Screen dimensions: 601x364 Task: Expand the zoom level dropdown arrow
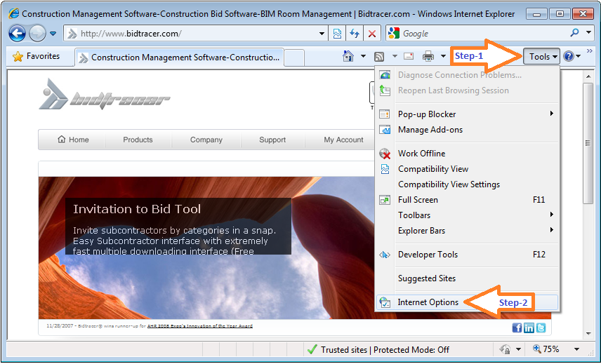click(x=576, y=349)
